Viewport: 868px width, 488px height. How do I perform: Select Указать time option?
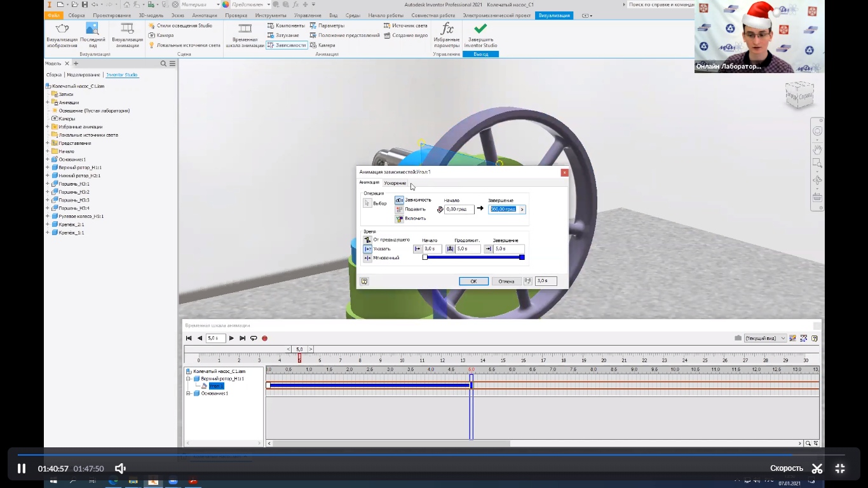[367, 249]
